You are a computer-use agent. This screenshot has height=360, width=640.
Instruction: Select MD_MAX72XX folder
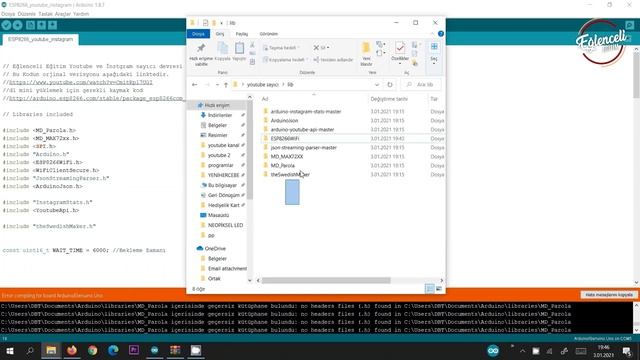[x=287, y=156]
